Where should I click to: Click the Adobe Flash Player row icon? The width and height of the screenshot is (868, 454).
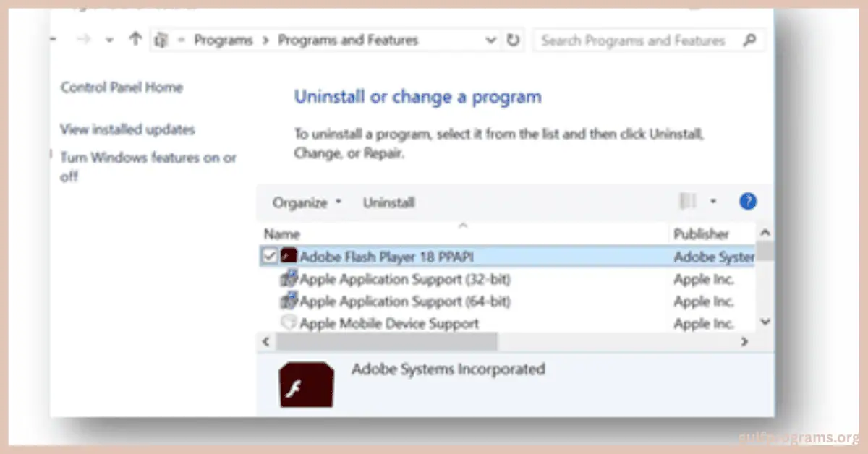(289, 256)
